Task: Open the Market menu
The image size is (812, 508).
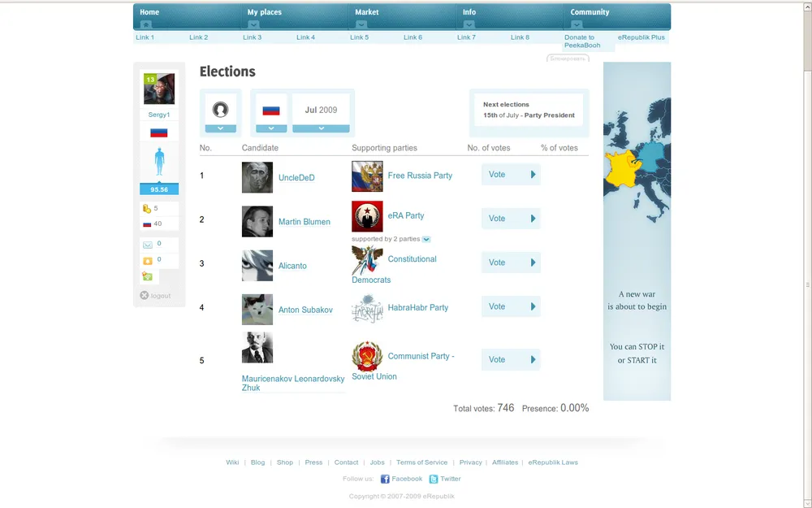Action: (367, 12)
